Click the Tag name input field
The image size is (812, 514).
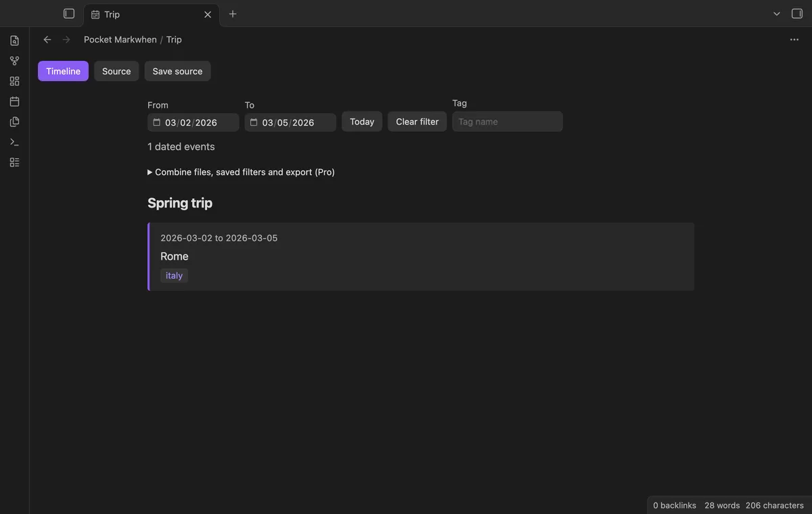tap(507, 122)
